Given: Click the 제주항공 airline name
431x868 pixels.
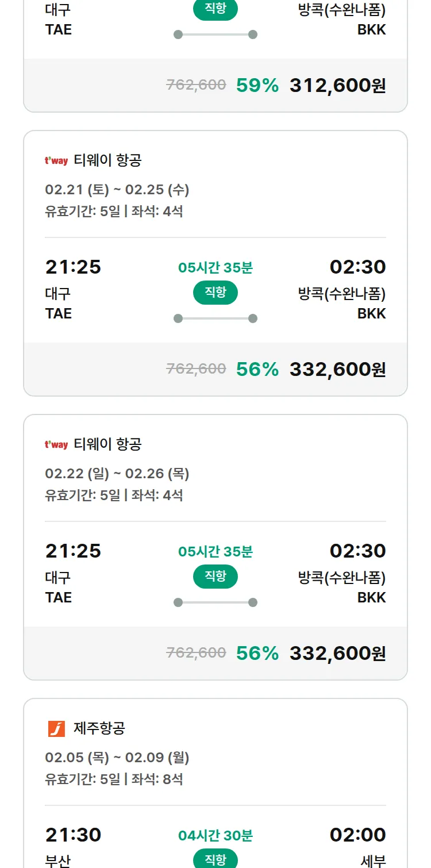Looking at the screenshot, I should click(99, 729).
